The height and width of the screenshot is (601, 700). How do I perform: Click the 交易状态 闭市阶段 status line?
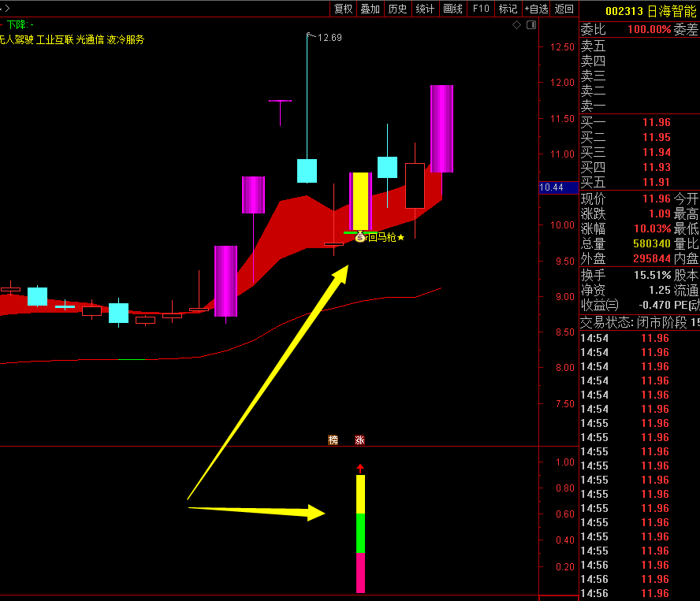640,323
